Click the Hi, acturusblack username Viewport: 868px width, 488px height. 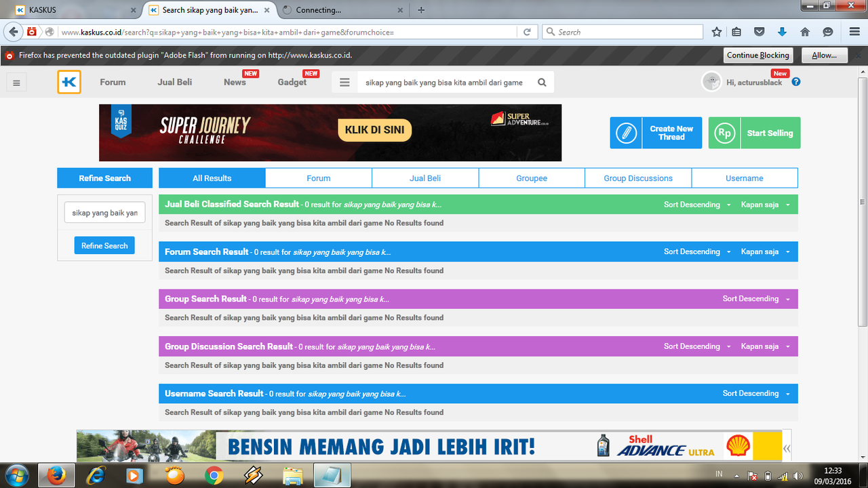(x=754, y=83)
